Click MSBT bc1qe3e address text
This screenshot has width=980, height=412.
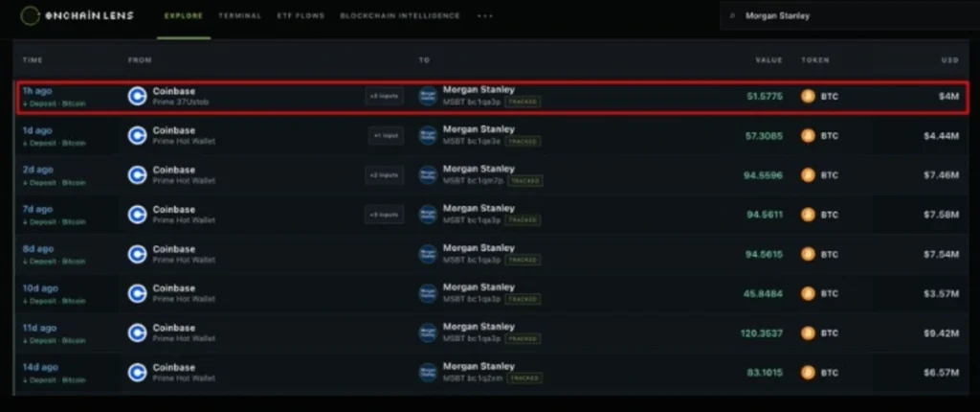472,141
